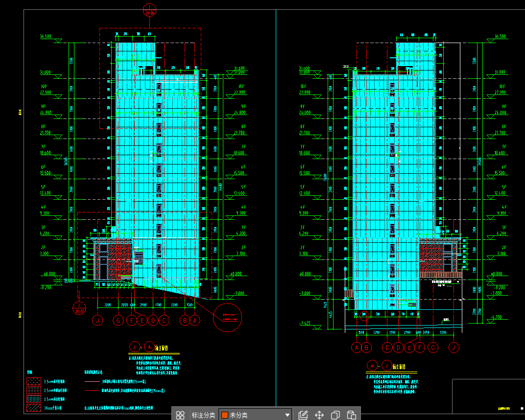
Task: Select the top red detail callout circle
Action: point(149,10)
